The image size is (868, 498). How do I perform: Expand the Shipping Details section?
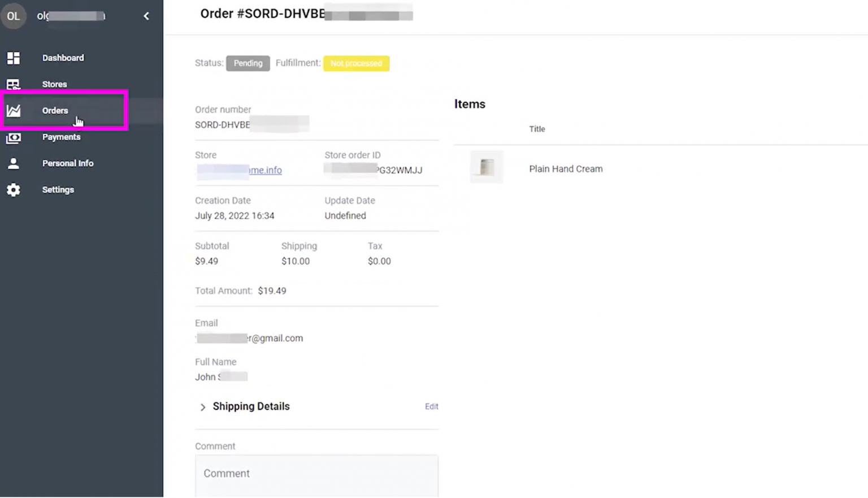coord(202,407)
